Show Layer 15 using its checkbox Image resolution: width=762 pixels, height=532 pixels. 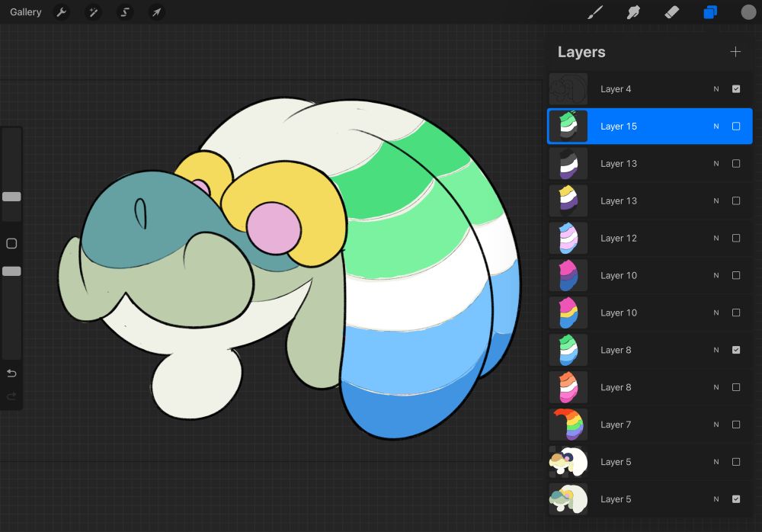(735, 127)
